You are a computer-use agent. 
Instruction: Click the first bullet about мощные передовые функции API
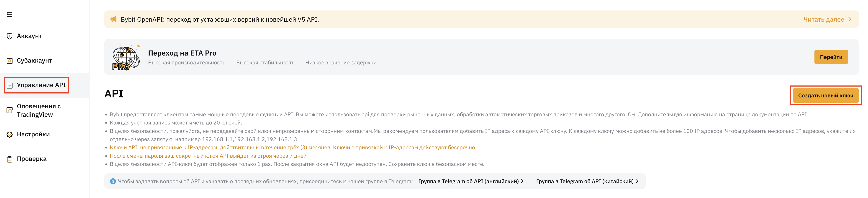coord(459,114)
